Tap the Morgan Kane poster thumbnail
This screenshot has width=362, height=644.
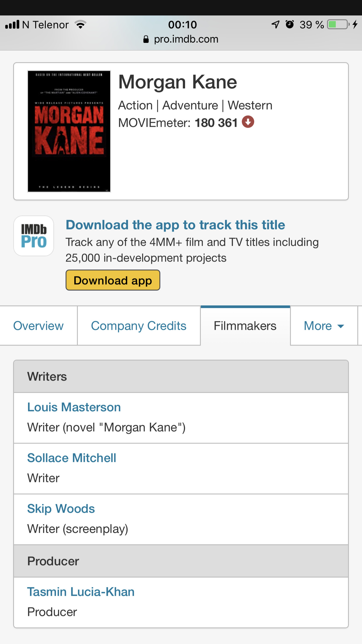click(69, 131)
